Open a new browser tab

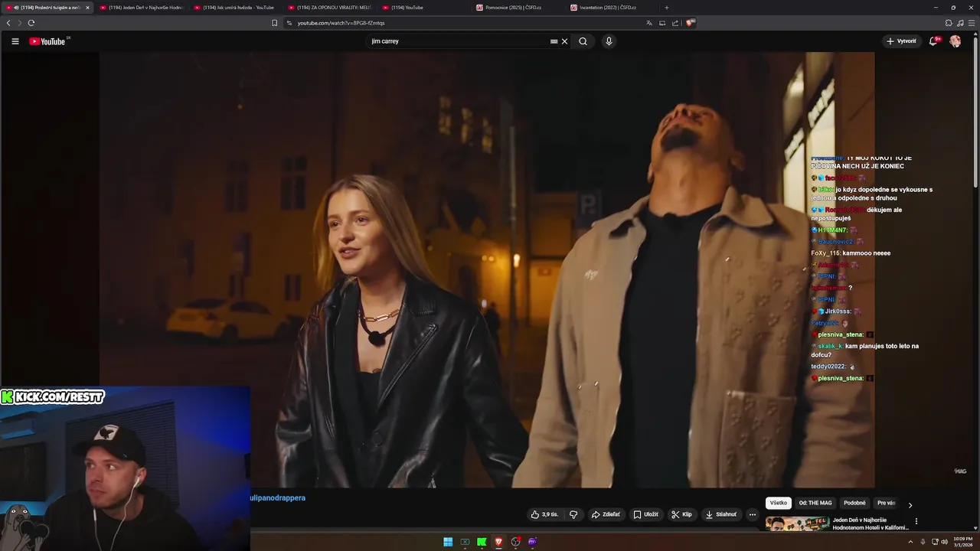(x=666, y=8)
